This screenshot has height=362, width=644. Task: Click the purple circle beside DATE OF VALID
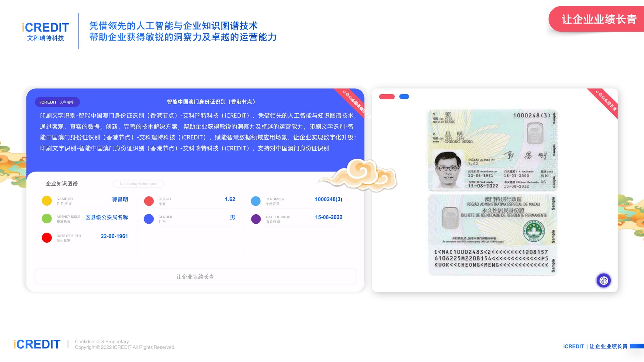coord(256,219)
